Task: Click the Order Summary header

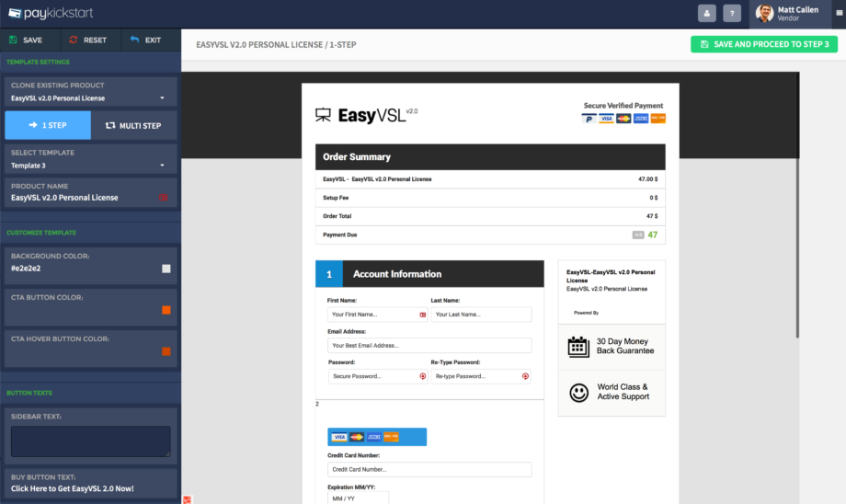Action: tap(490, 157)
